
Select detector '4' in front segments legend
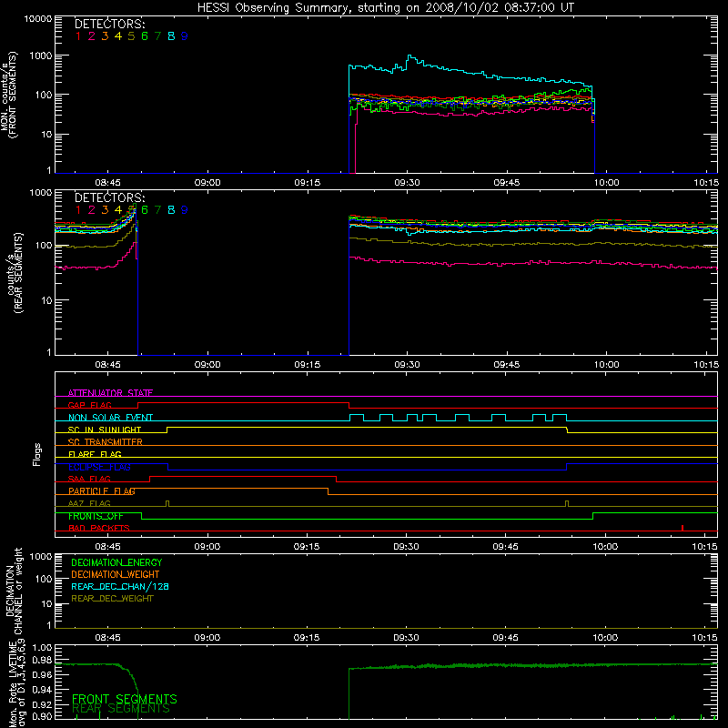coord(118,36)
